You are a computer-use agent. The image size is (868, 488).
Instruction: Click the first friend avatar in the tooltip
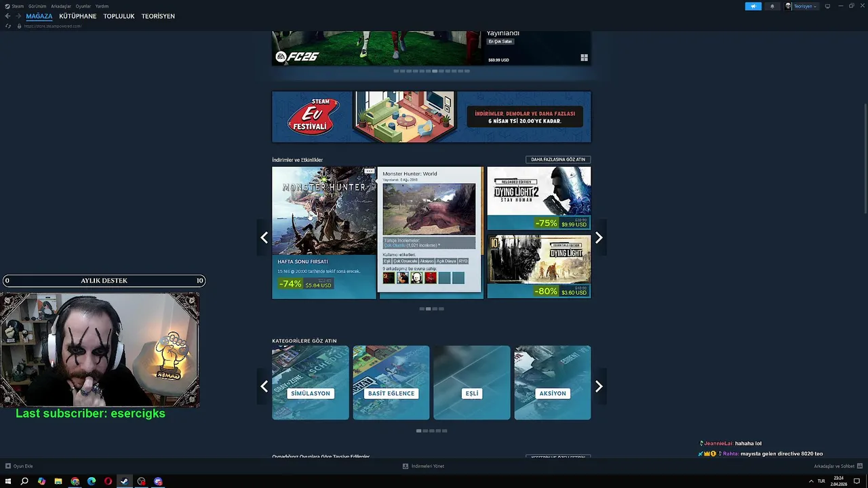[x=389, y=278]
